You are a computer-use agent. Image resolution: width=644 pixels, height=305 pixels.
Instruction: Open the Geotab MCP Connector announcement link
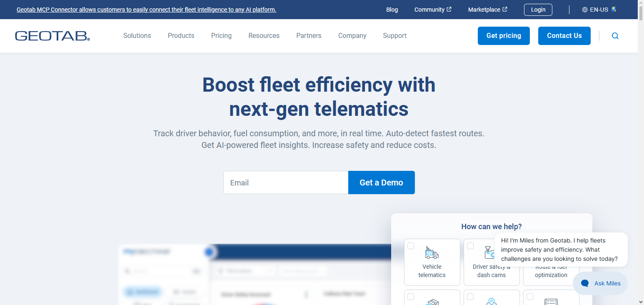coord(146,10)
